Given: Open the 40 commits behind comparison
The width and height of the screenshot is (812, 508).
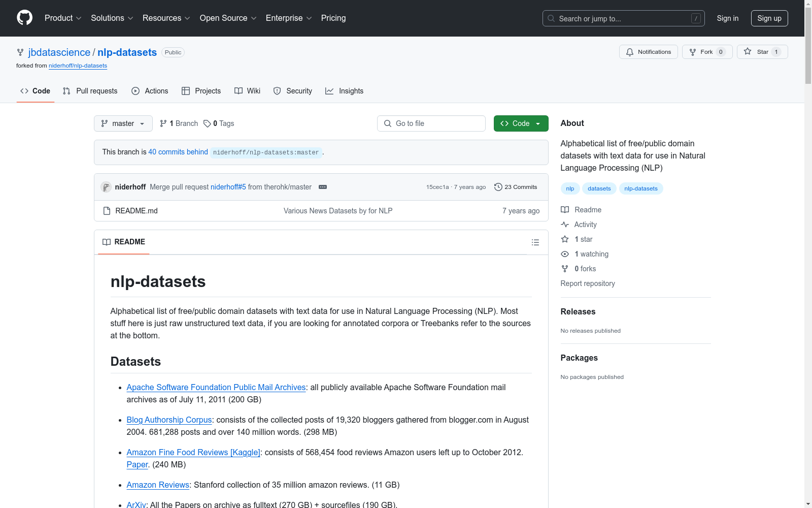Looking at the screenshot, I should tap(178, 152).
